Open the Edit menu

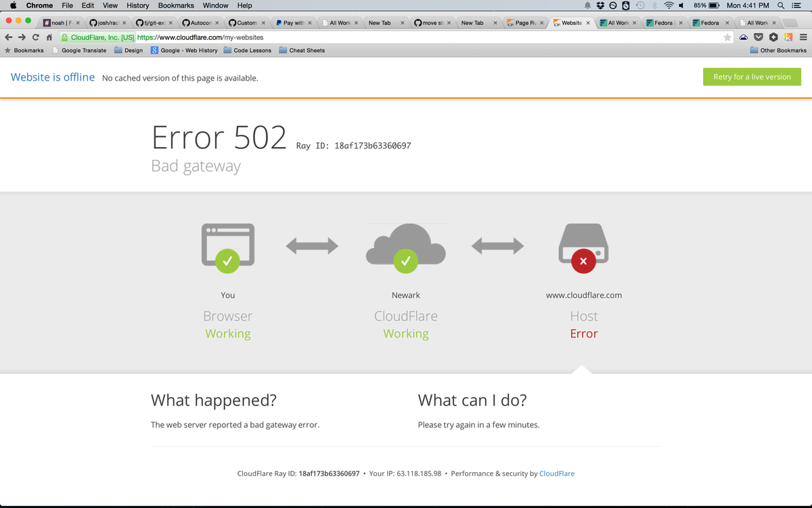pyautogui.click(x=88, y=5)
